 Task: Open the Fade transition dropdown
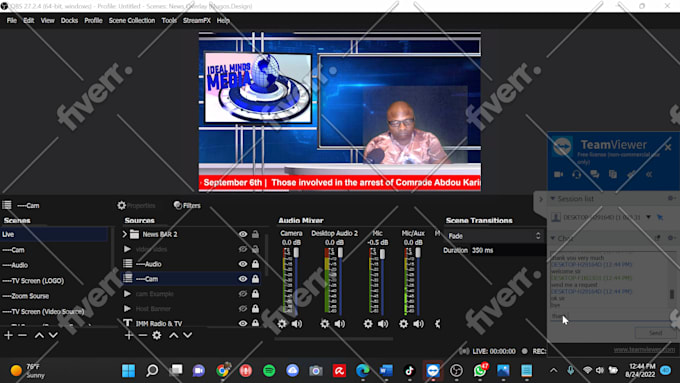pyautogui.click(x=494, y=236)
